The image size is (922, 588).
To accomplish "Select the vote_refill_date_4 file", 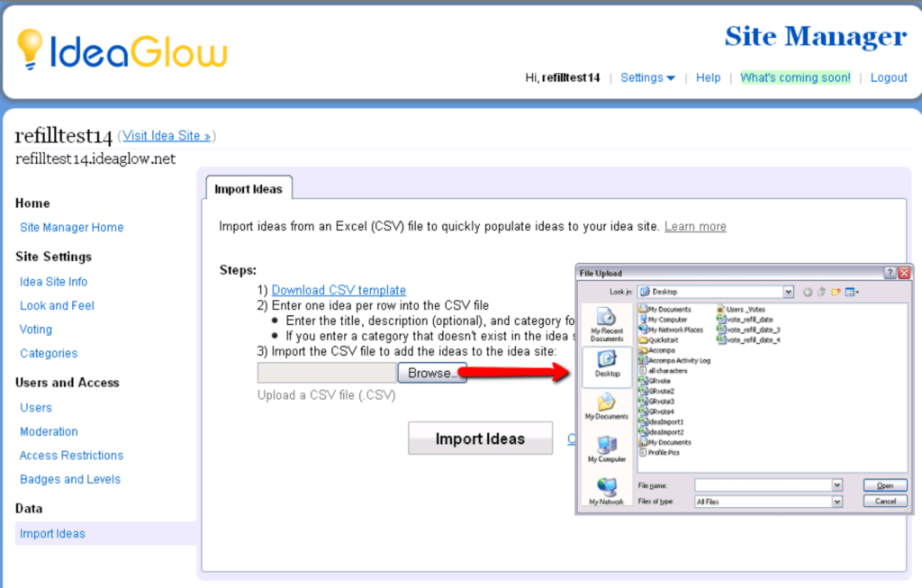I will coord(748,339).
